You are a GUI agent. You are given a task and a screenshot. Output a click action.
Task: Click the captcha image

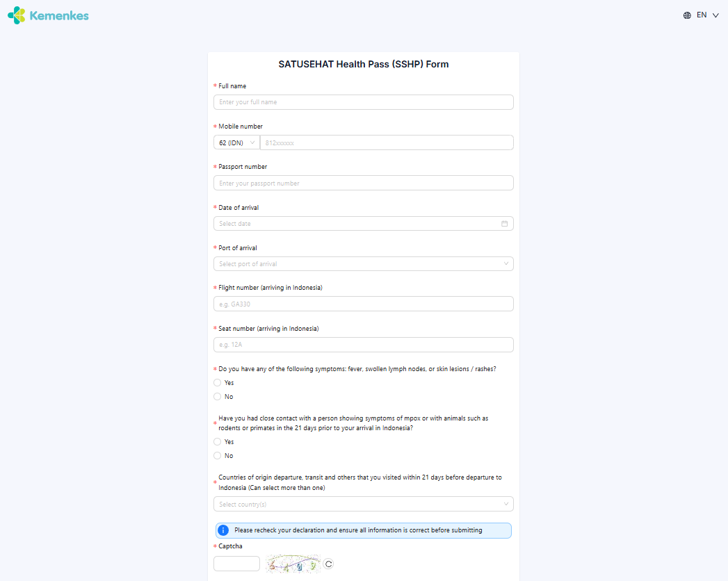293,564
